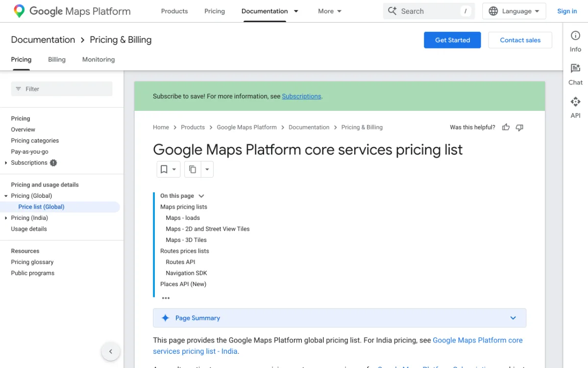Open the Documentation dropdown arrow

point(296,11)
